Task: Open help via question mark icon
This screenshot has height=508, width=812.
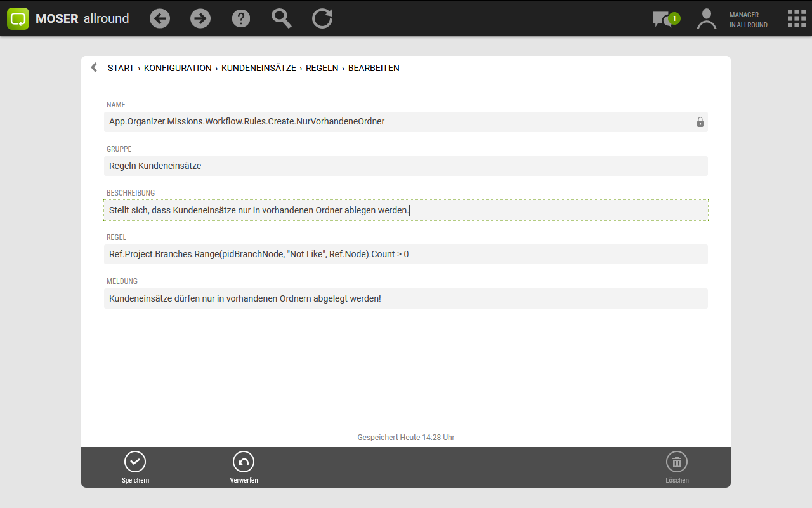Action: (x=241, y=18)
